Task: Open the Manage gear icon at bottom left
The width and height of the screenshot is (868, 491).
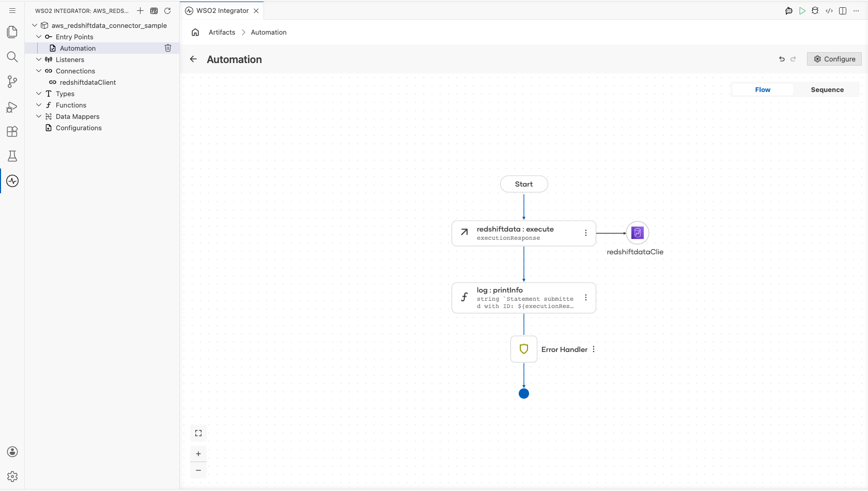Action: pyautogui.click(x=12, y=477)
